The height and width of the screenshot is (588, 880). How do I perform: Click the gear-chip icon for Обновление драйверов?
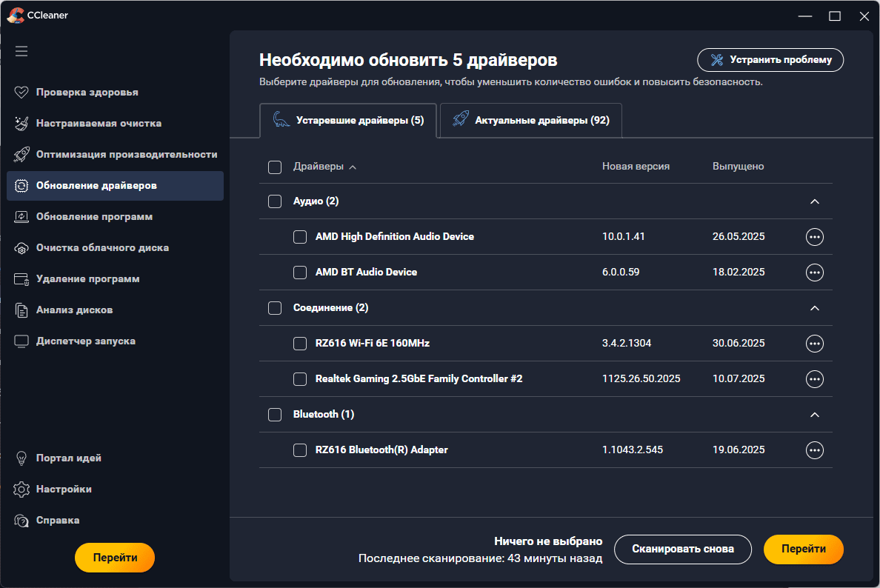click(x=21, y=186)
